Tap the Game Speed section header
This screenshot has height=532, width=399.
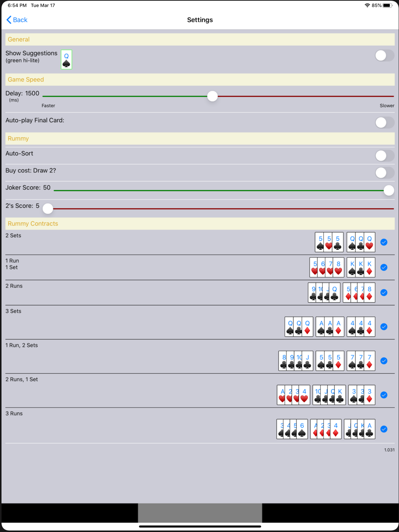[x=200, y=80]
